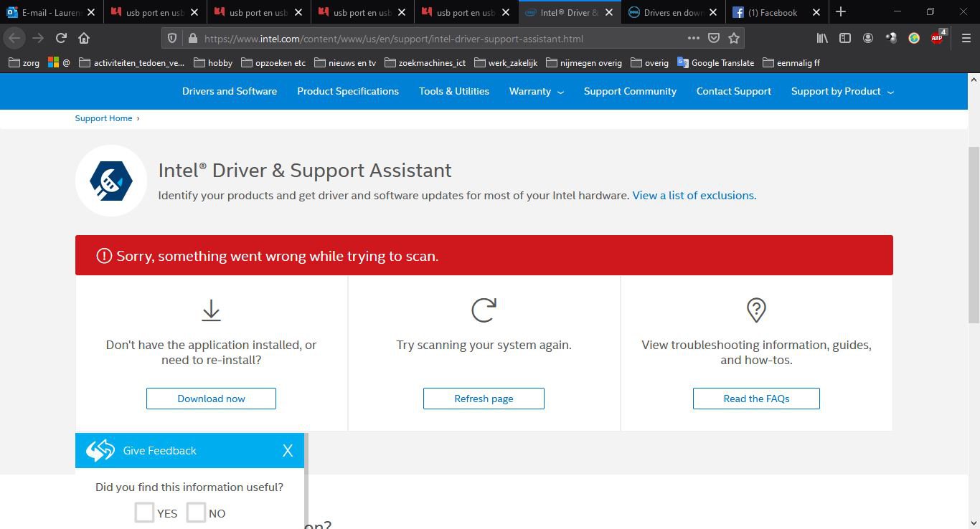980x529 pixels.
Task: Open a new tab with plus button
Action: click(841, 12)
